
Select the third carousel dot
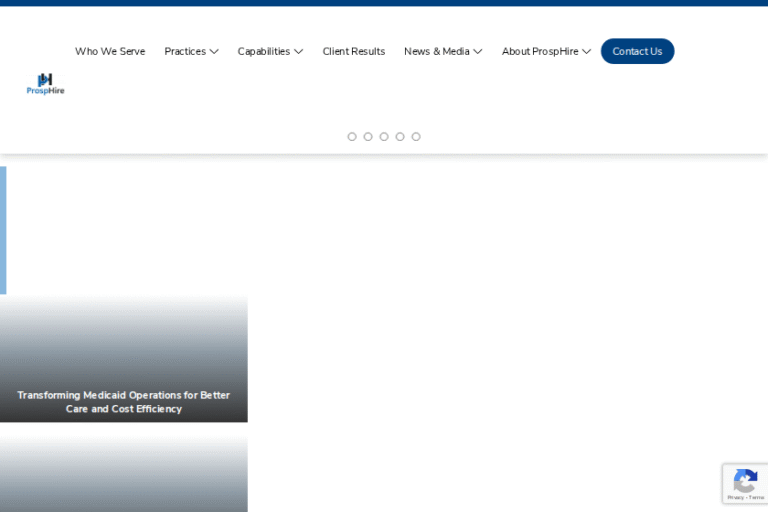(x=384, y=137)
